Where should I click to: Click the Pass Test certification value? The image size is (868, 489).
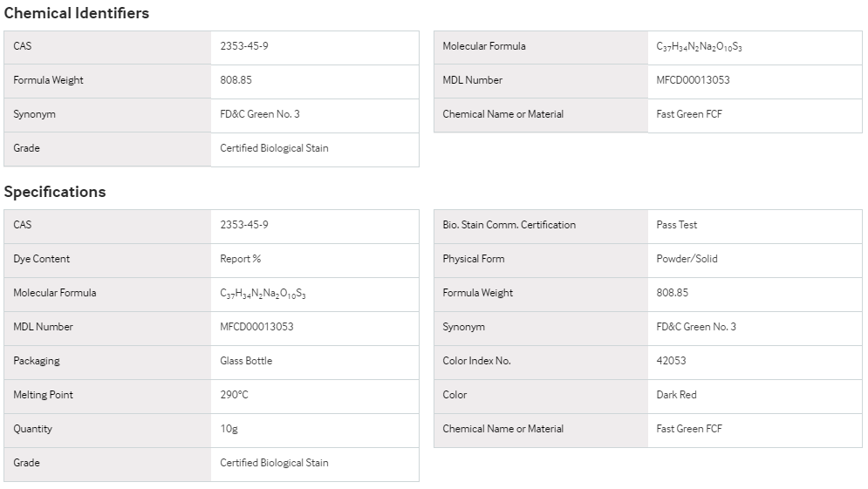click(x=676, y=225)
